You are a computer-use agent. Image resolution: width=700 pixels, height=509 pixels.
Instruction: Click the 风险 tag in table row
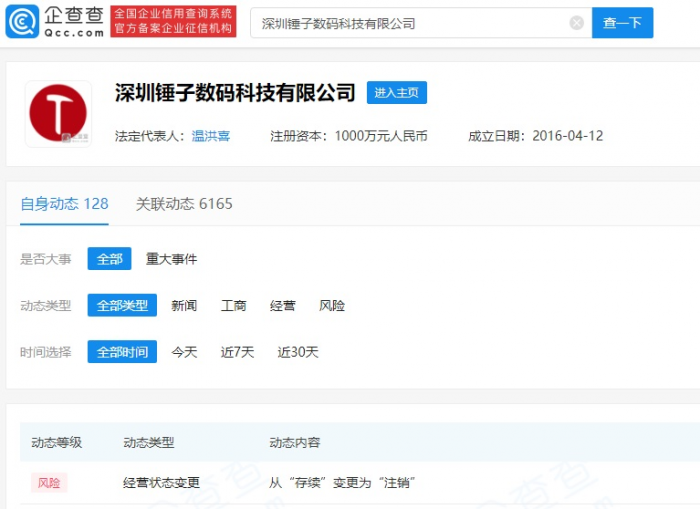[x=49, y=483]
